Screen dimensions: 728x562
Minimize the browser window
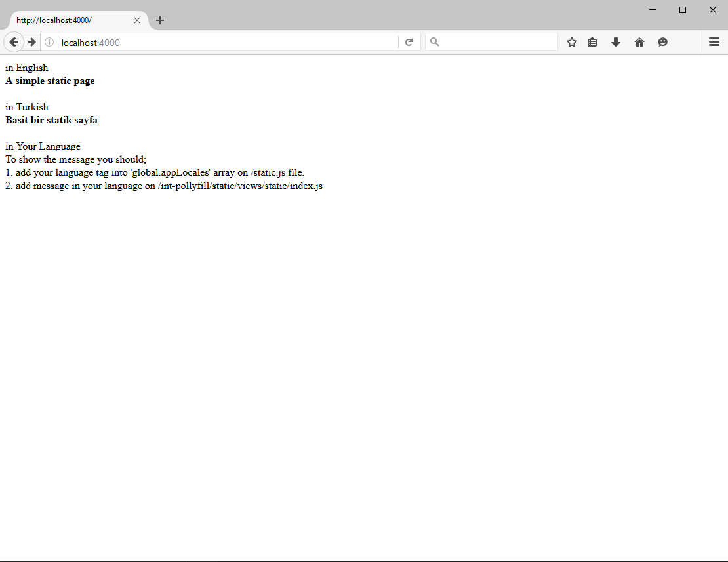click(x=653, y=10)
